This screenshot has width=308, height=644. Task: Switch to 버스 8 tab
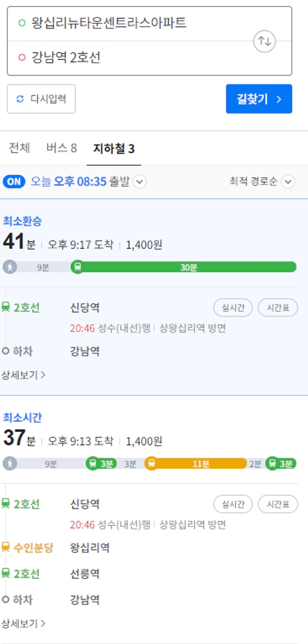(x=61, y=148)
